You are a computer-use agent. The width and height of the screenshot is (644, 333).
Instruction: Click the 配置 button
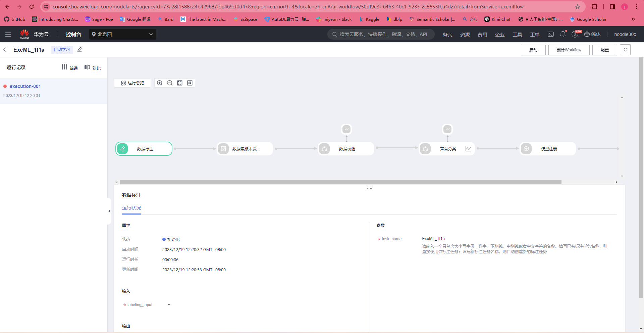click(605, 50)
